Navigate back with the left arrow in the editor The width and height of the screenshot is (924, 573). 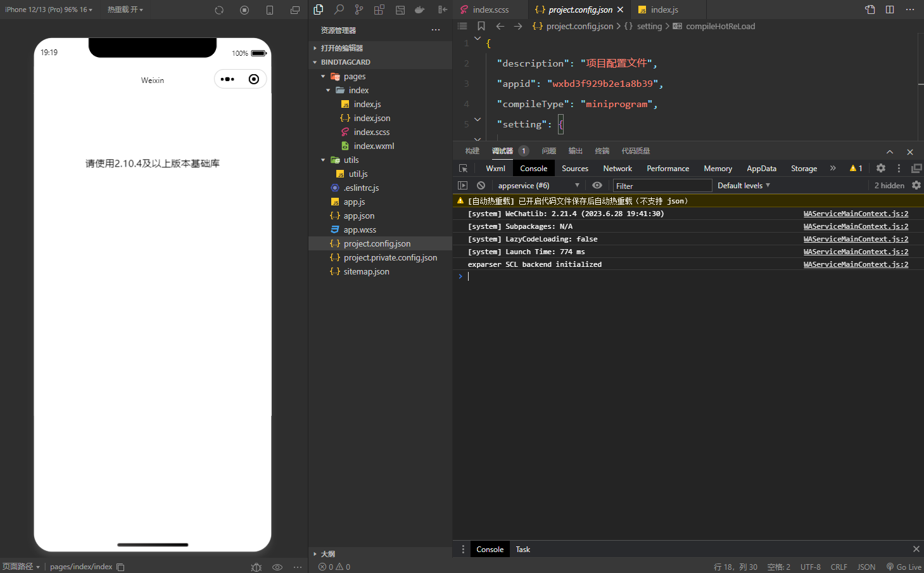point(500,26)
